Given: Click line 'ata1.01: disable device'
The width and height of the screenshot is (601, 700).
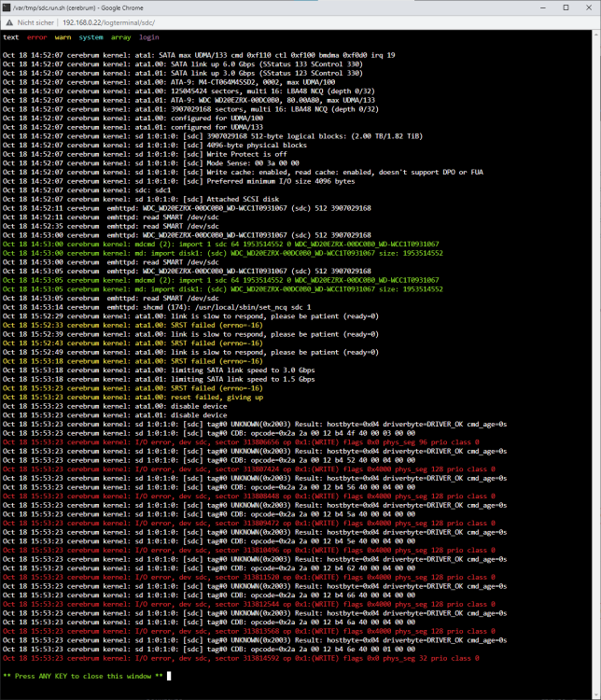Looking at the screenshot, I should pyautogui.click(x=115, y=415).
